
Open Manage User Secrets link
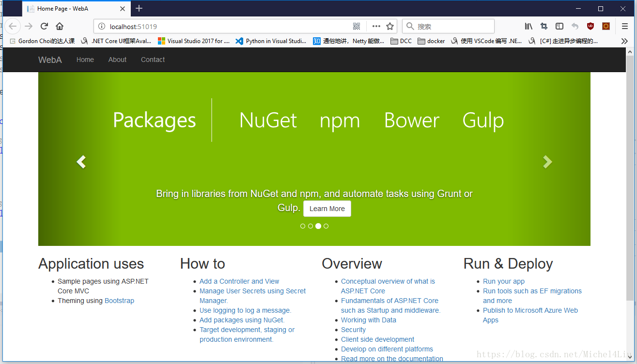(x=252, y=296)
